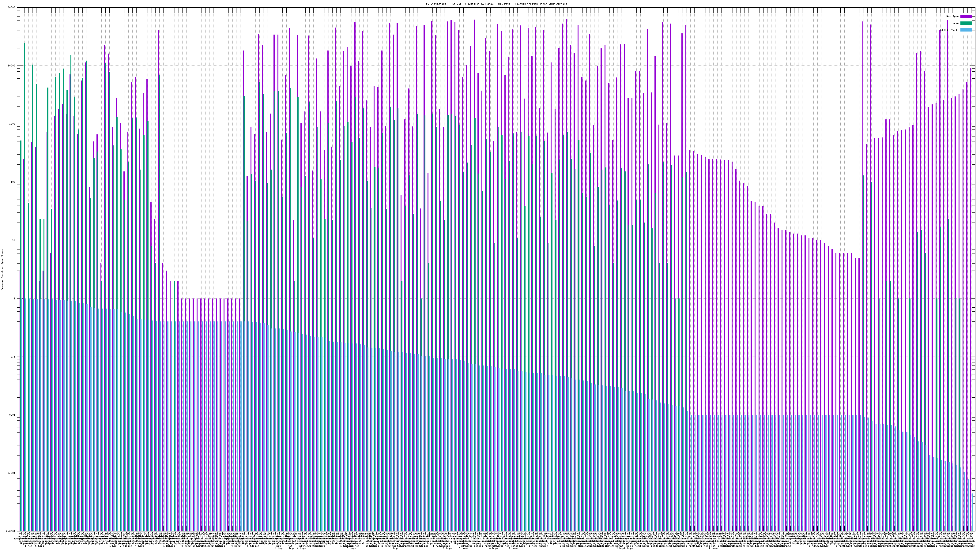980x551 pixels.
Task: Click the 0.1 y-axis tick label
Action: 13,357
